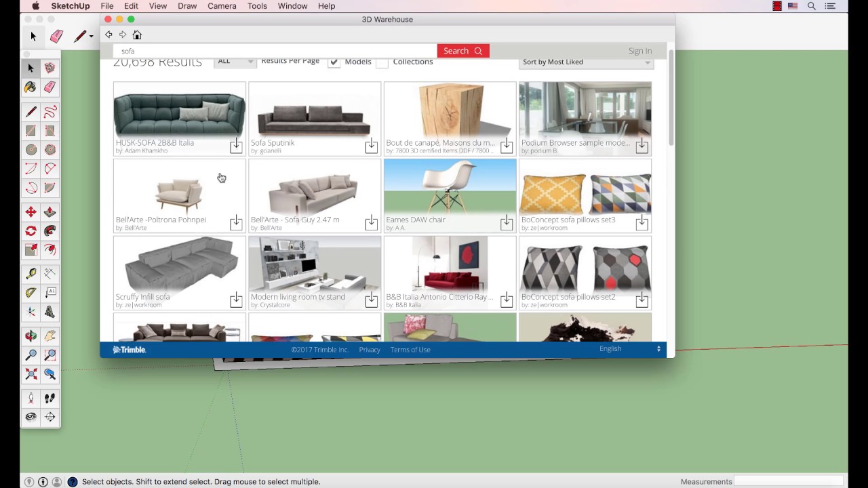Open the ALL category filter dropdown
Viewport: 868px width, 488px height.
click(235, 61)
